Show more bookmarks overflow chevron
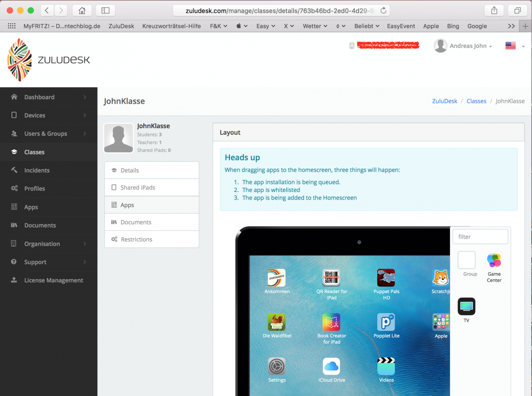This screenshot has height=396, width=532. [511, 26]
